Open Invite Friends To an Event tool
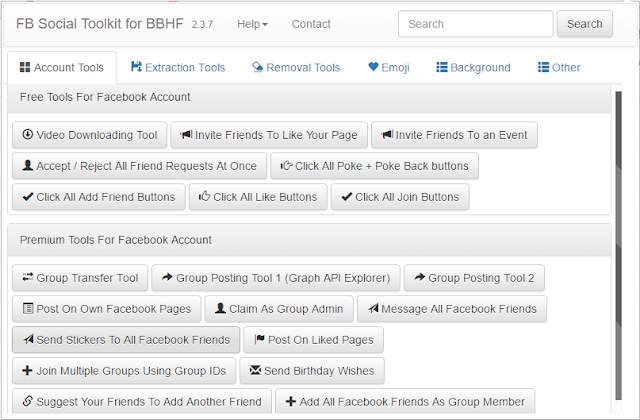The image size is (640, 420). tap(454, 135)
